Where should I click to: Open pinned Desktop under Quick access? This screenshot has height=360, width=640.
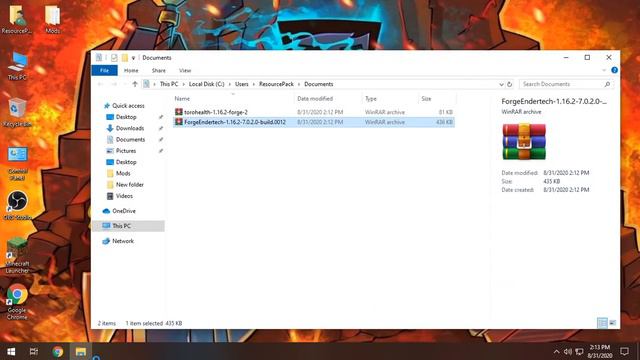pyautogui.click(x=126, y=117)
